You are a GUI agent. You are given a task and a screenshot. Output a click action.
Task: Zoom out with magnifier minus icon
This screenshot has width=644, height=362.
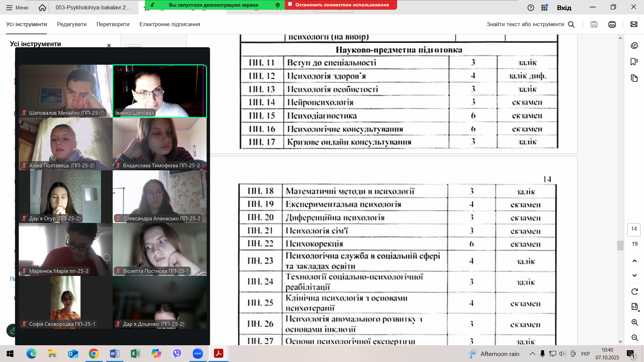[635, 338]
